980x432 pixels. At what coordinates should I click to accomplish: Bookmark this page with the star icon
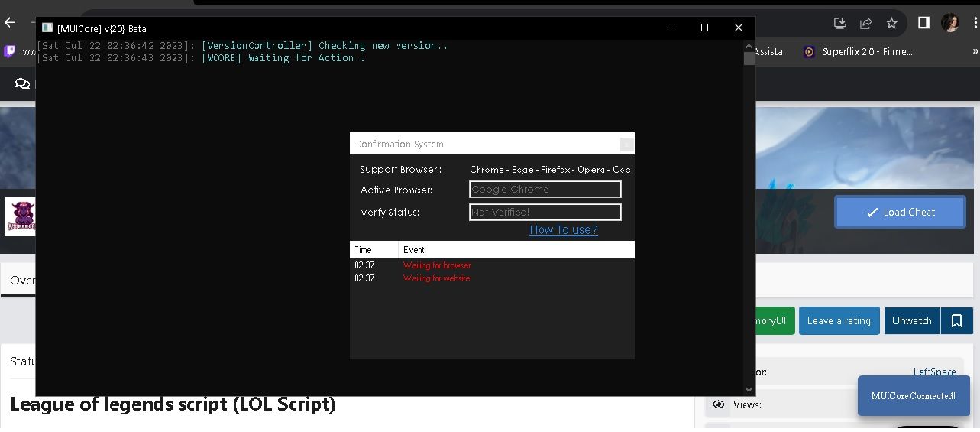click(x=891, y=23)
